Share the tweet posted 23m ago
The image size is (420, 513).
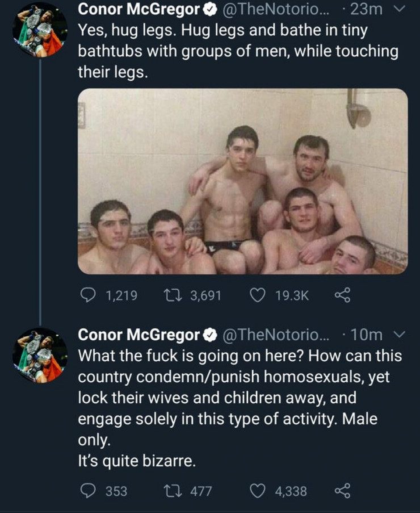tap(342, 295)
